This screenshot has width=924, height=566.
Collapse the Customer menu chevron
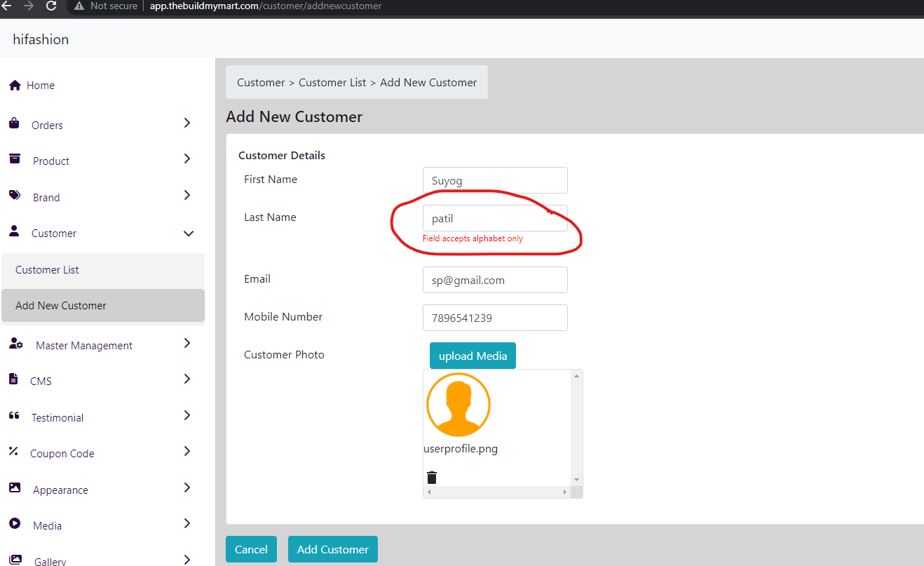188,234
